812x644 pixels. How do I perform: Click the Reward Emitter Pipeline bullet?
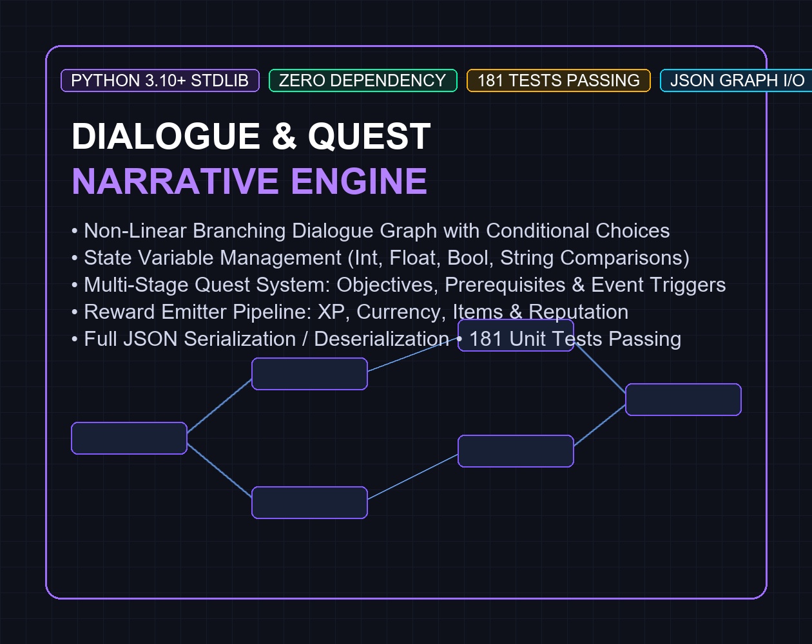(350, 312)
